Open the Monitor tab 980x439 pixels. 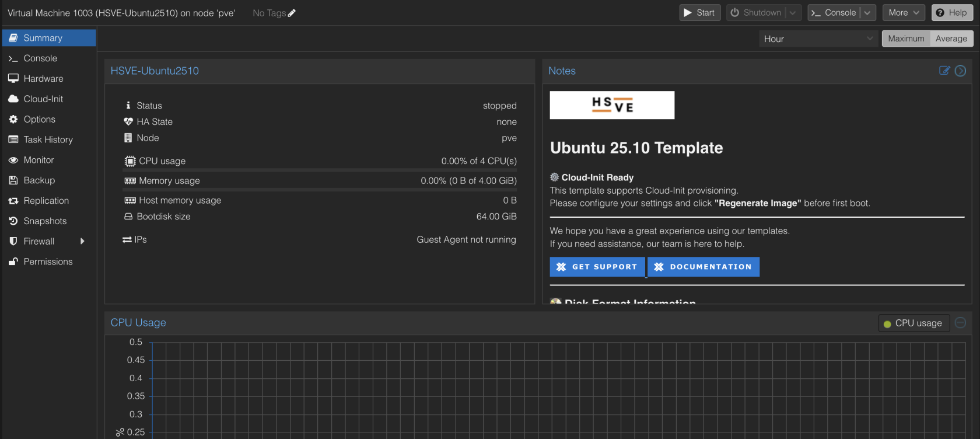[x=49, y=160]
